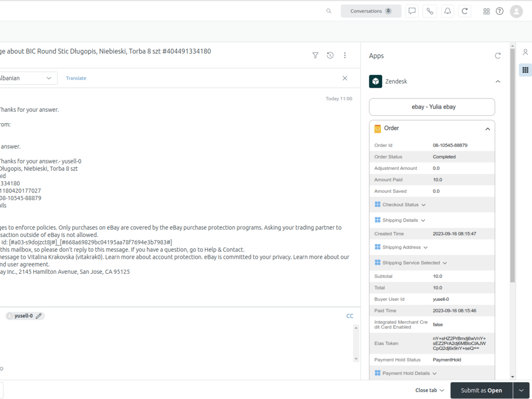Click the Submit as Open button
532x399 pixels.
[481, 390]
